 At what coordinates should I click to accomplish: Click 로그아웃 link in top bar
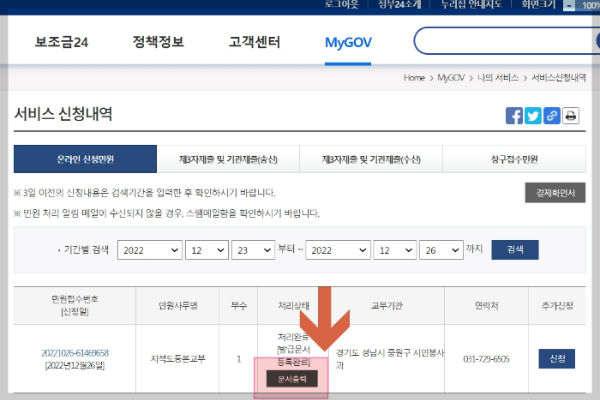(x=341, y=5)
